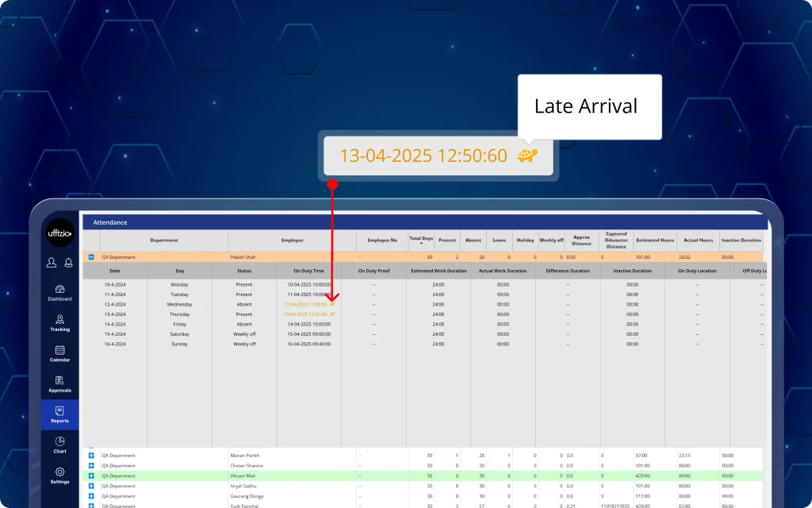Select the Wednesday day cell
The height and width of the screenshot is (508, 812).
(x=180, y=304)
